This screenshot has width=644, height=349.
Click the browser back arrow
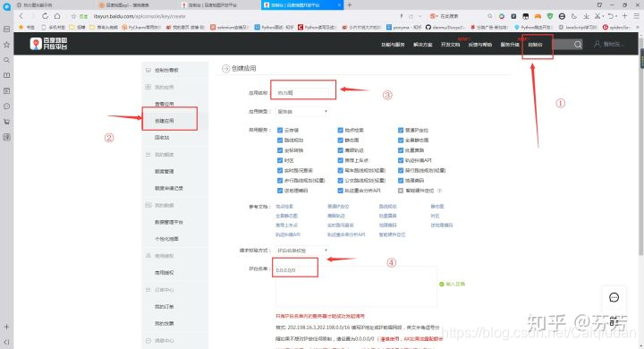pyautogui.click(x=21, y=16)
